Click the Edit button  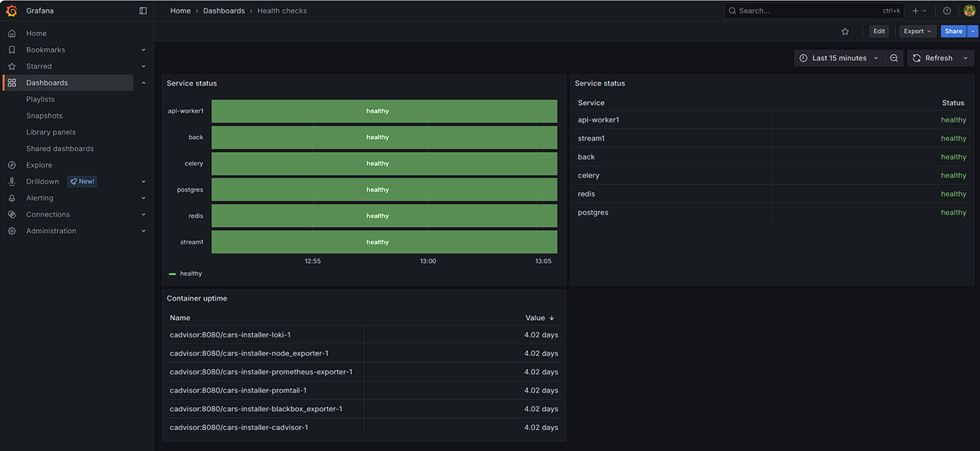point(878,31)
